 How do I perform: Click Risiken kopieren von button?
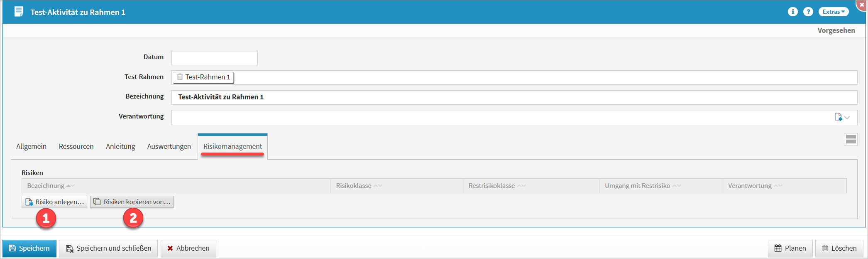click(x=132, y=202)
